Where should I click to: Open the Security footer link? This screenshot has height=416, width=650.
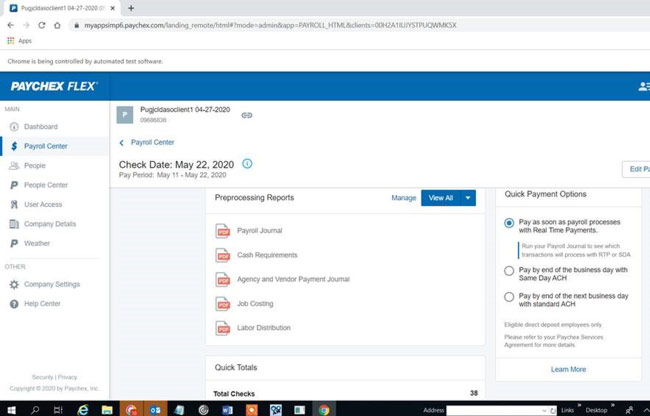42,377
